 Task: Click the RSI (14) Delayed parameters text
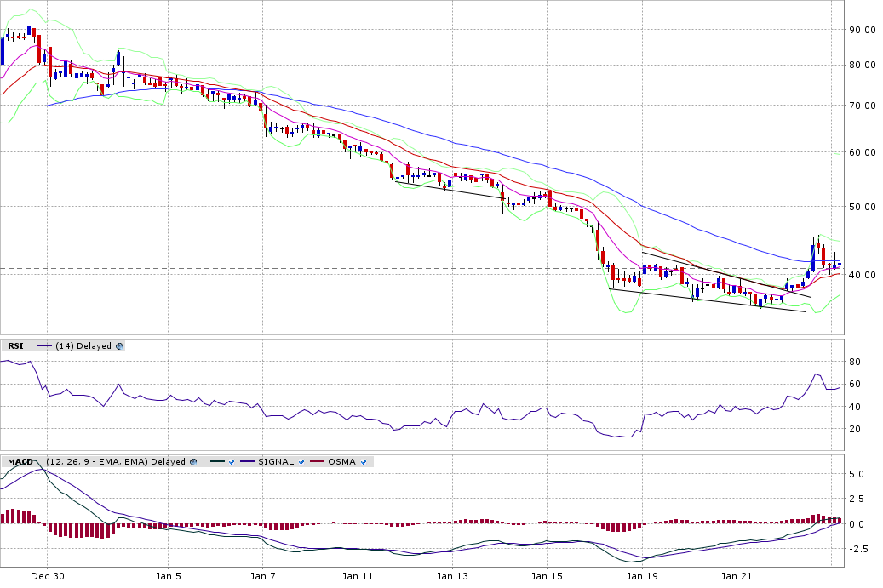click(83, 346)
